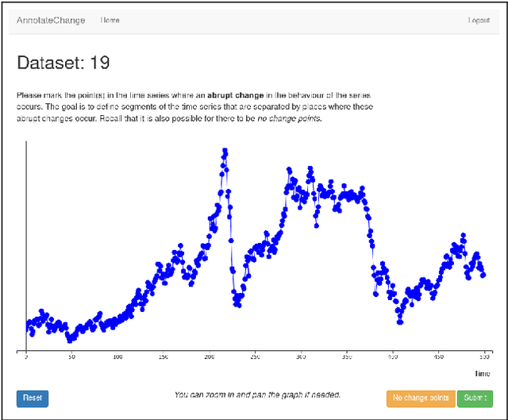Mark the lowest data point near time 50
Viewport: 508px width, 420px height.
(x=70, y=339)
